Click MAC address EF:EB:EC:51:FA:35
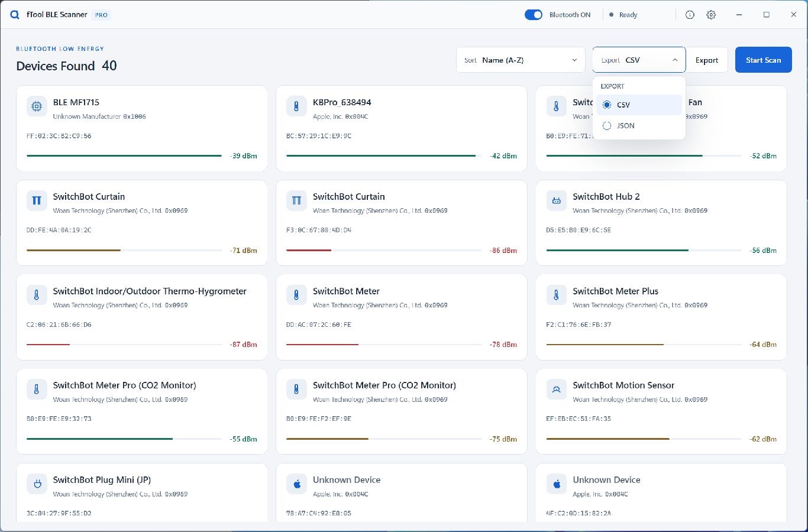The height and width of the screenshot is (532, 808). [x=578, y=419]
